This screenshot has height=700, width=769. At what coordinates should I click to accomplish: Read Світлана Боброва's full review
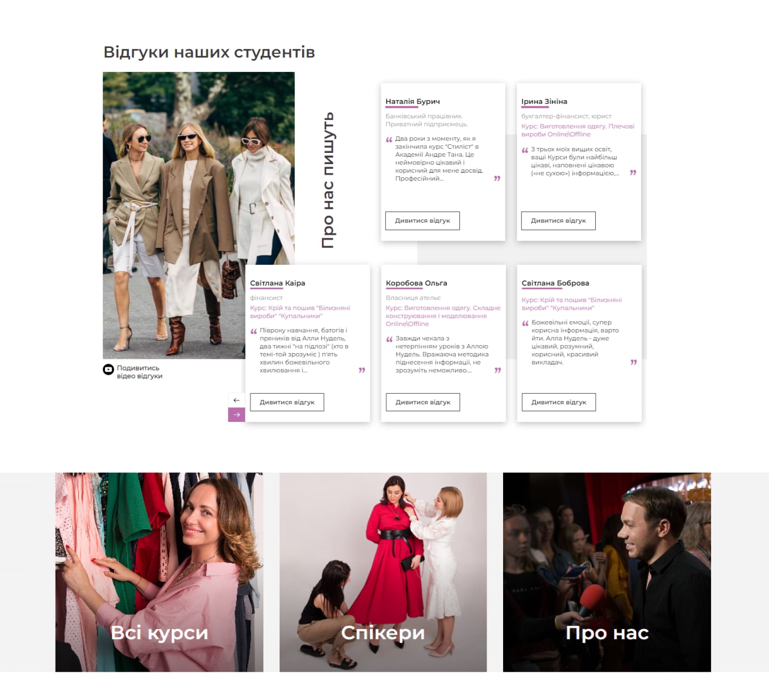coord(559,402)
